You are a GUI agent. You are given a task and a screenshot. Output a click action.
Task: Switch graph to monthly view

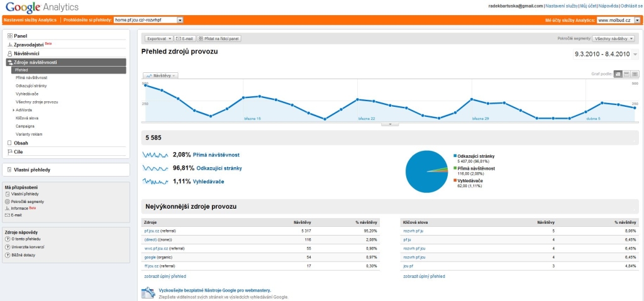click(635, 74)
